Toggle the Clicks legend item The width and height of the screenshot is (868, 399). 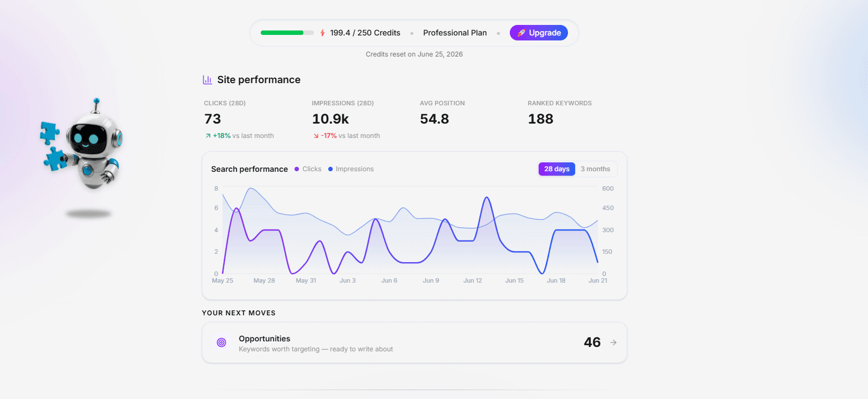308,169
